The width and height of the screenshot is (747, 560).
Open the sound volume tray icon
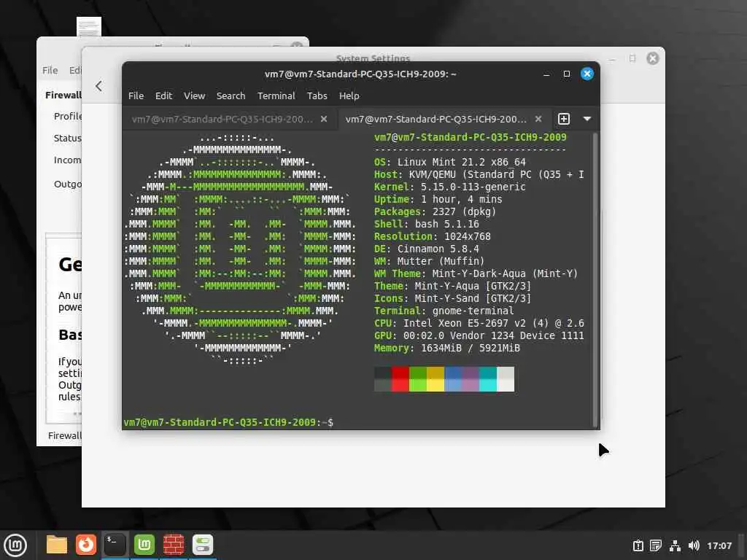(x=694, y=545)
